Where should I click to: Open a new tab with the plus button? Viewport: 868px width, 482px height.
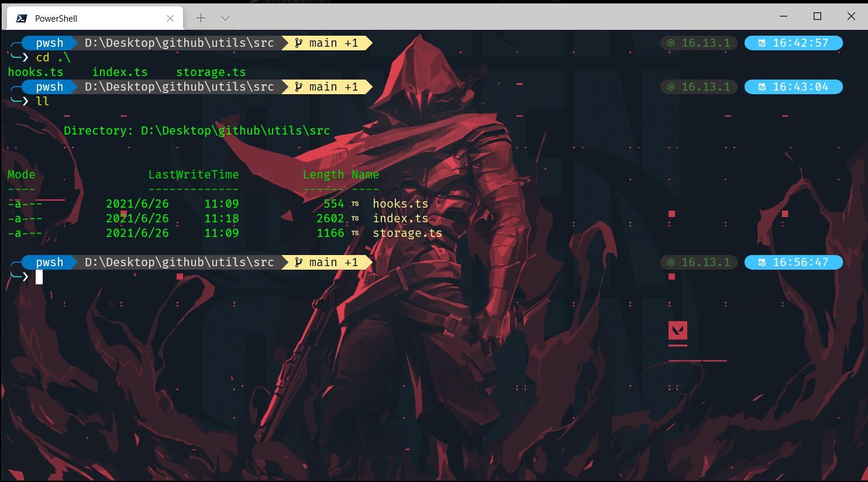tap(201, 18)
